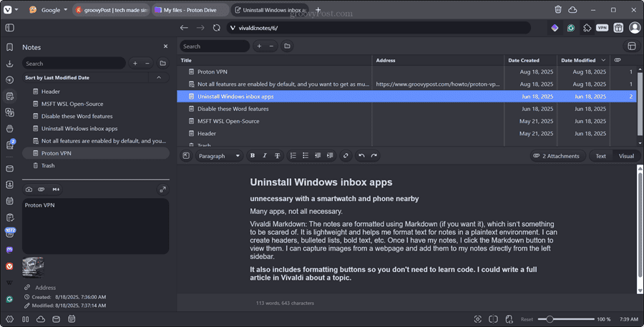The image size is (644, 327).
Task: Select Proton VPN row in notes table
Action: (x=406, y=72)
